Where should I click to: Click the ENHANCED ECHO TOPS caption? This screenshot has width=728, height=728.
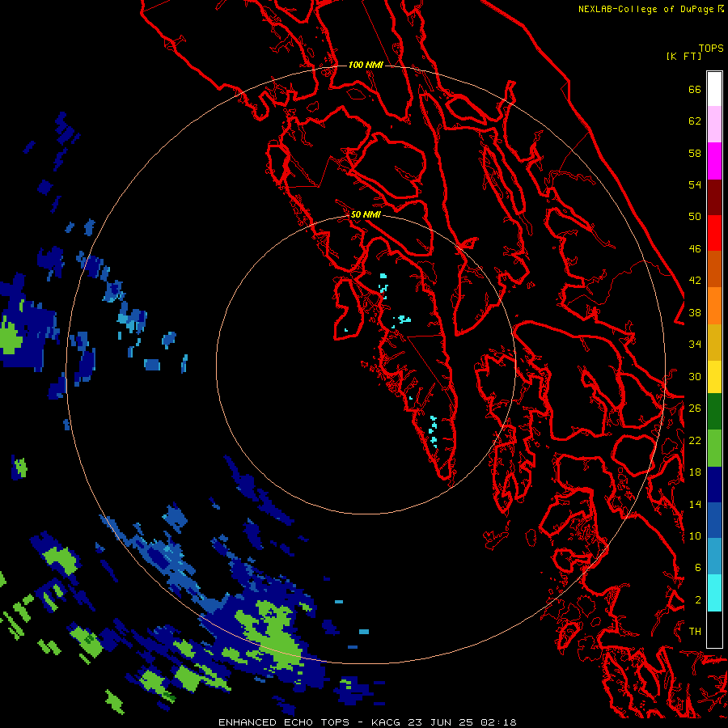(x=284, y=722)
